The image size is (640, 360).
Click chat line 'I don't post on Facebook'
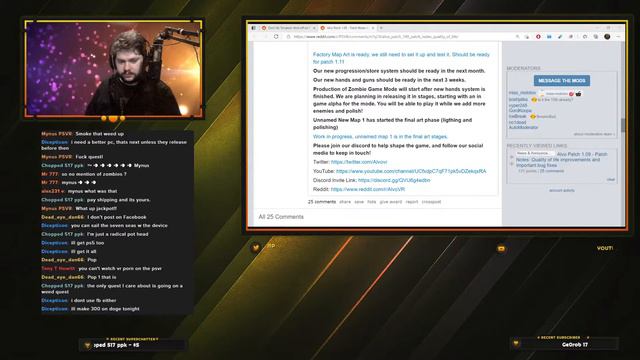[117, 217]
